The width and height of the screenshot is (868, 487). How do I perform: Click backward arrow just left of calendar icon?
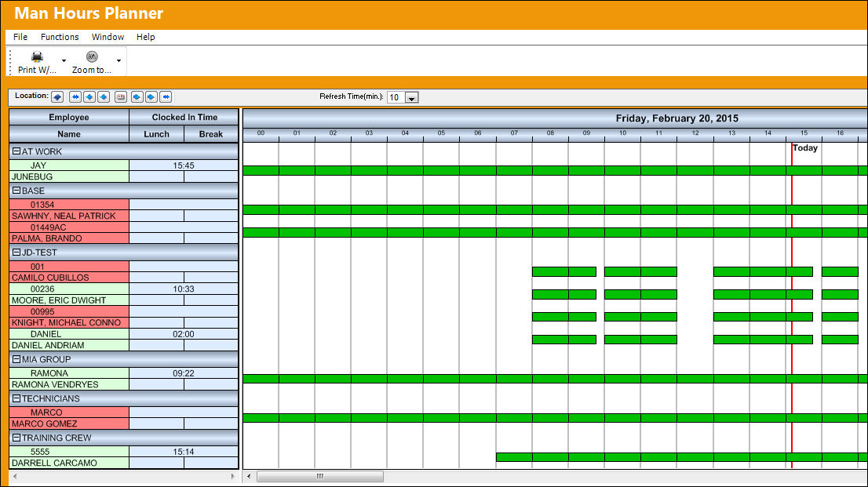click(104, 96)
